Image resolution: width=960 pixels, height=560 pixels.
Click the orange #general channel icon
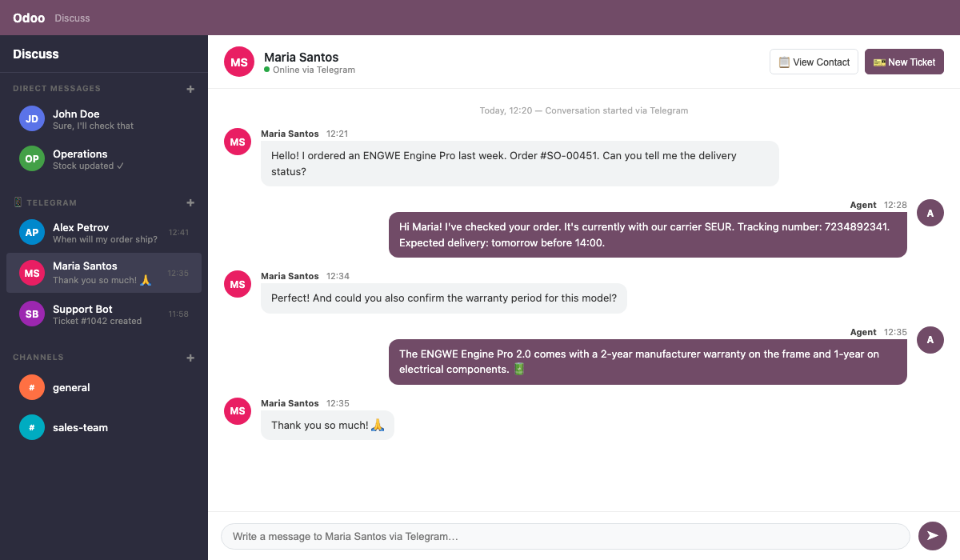coord(31,387)
